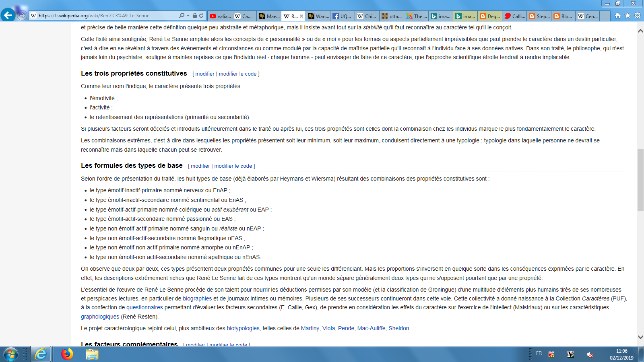Click 'modifier le code' for Les formules des types de base
644x362 pixels.
click(x=233, y=166)
